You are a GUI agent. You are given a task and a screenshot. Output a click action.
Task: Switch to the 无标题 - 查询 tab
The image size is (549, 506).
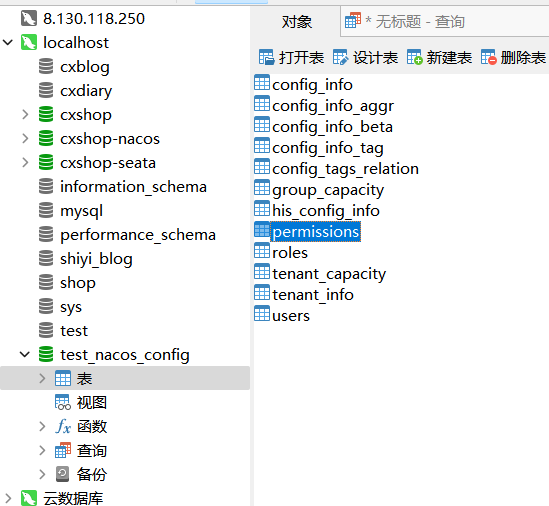(x=445, y=22)
